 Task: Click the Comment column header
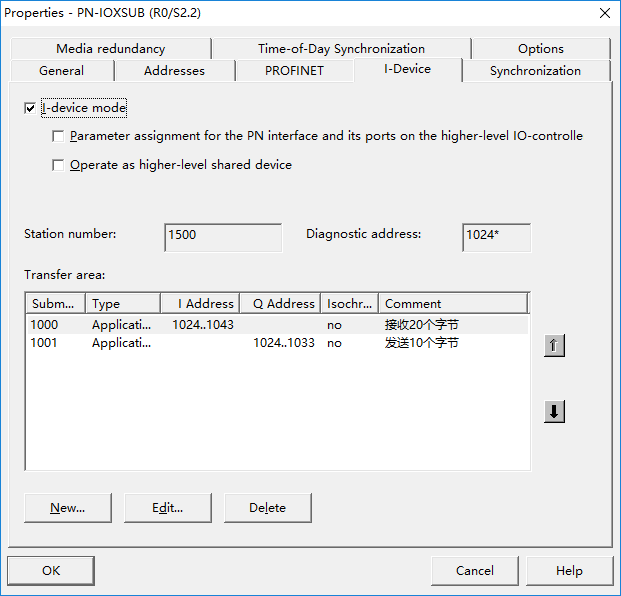coord(453,304)
